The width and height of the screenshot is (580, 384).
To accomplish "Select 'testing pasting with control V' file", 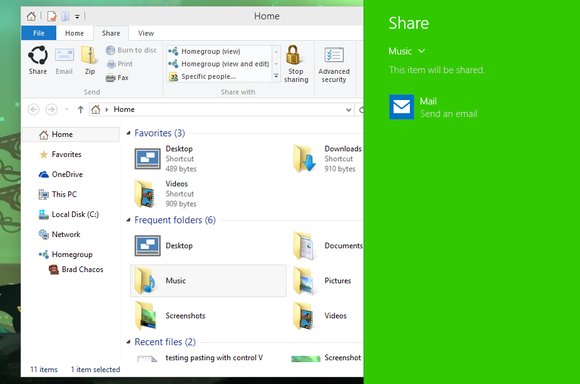I will [200, 358].
